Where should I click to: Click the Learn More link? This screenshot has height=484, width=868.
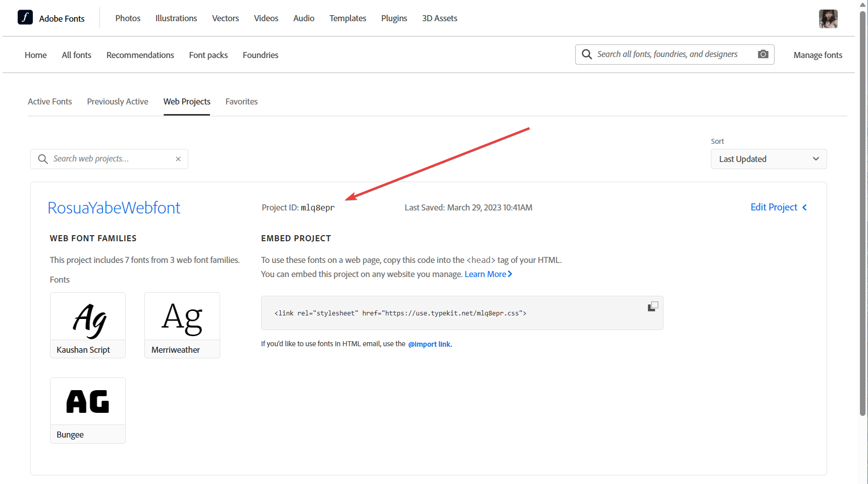click(x=488, y=274)
